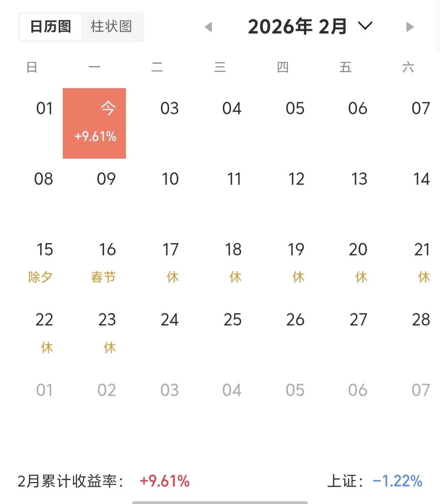Click the last day, February 28

421,320
